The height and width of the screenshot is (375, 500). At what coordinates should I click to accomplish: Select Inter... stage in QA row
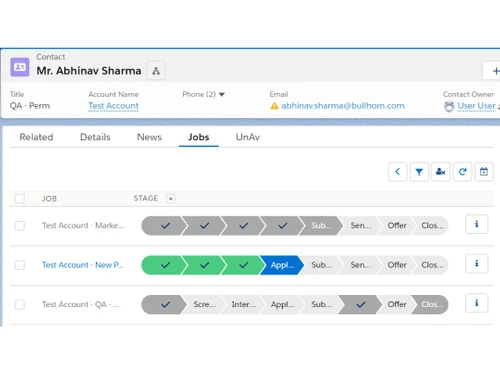pos(243,304)
